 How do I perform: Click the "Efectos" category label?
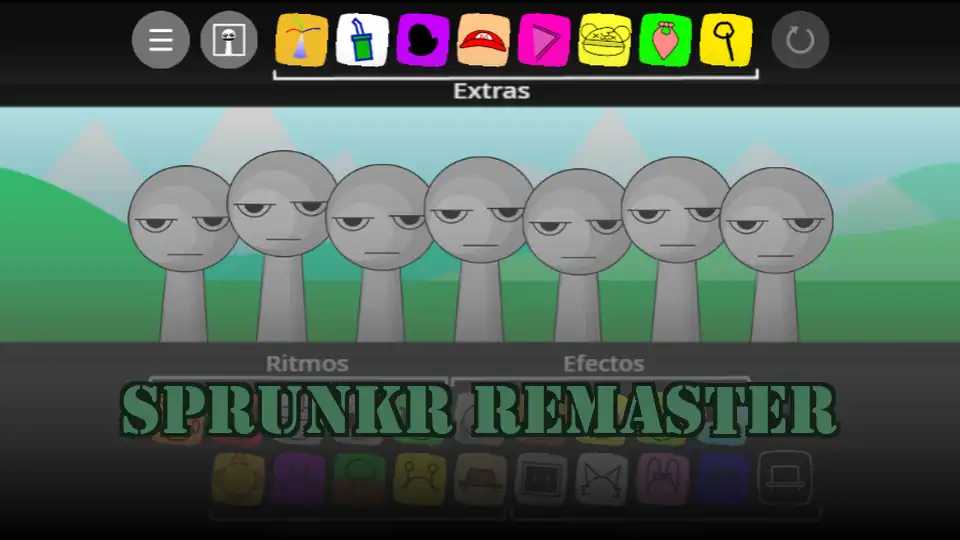tap(604, 364)
